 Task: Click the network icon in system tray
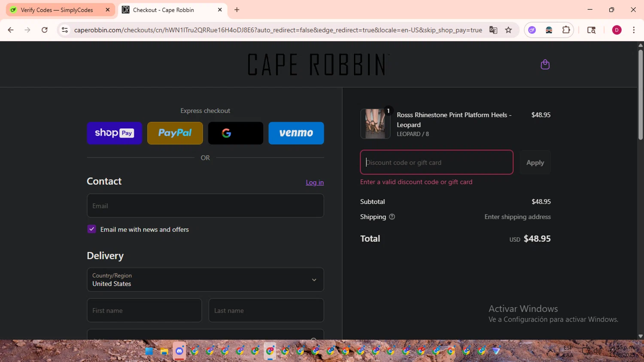586,351
